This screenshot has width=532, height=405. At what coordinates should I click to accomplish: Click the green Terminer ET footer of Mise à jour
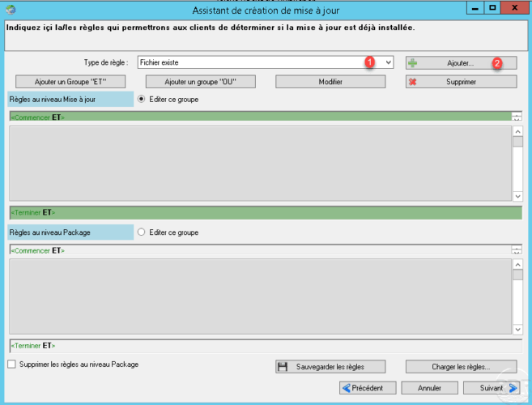266,213
